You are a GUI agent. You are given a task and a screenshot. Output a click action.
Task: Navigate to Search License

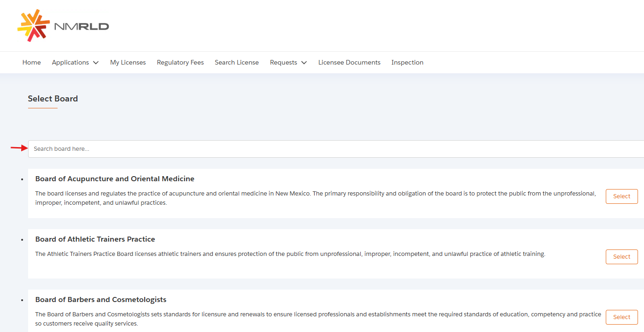pos(236,62)
